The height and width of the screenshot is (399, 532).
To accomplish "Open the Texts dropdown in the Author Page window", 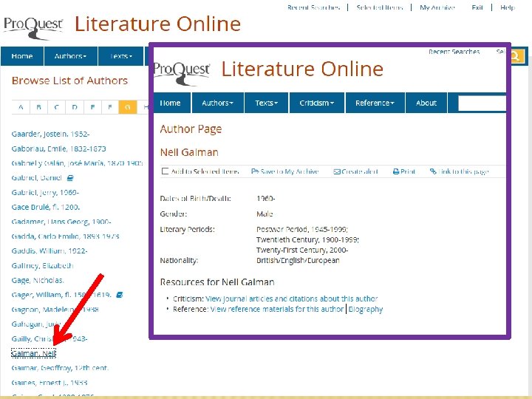I will point(266,103).
